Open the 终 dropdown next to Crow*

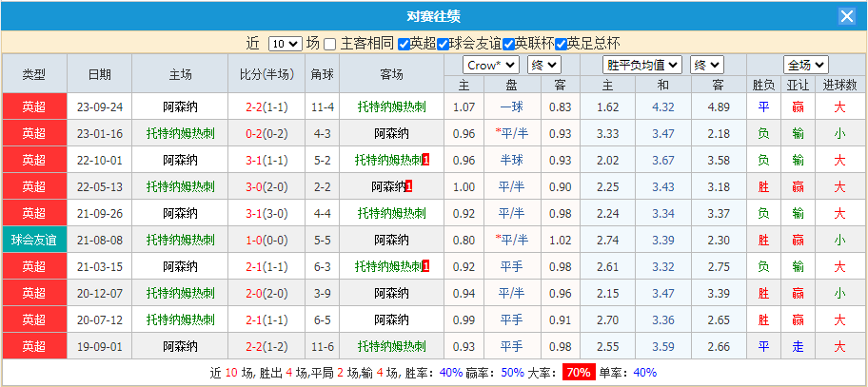(x=543, y=65)
